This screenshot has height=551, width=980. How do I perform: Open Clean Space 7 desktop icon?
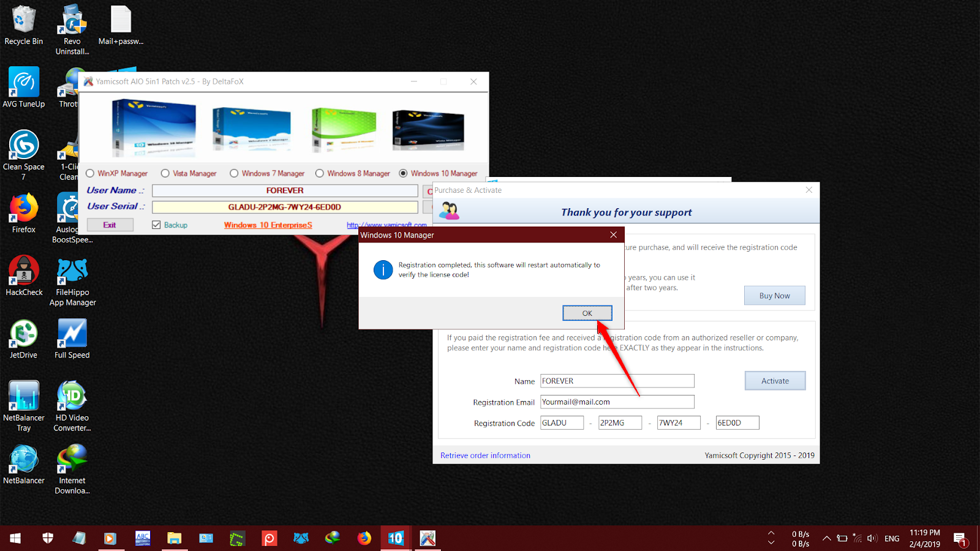point(24,156)
